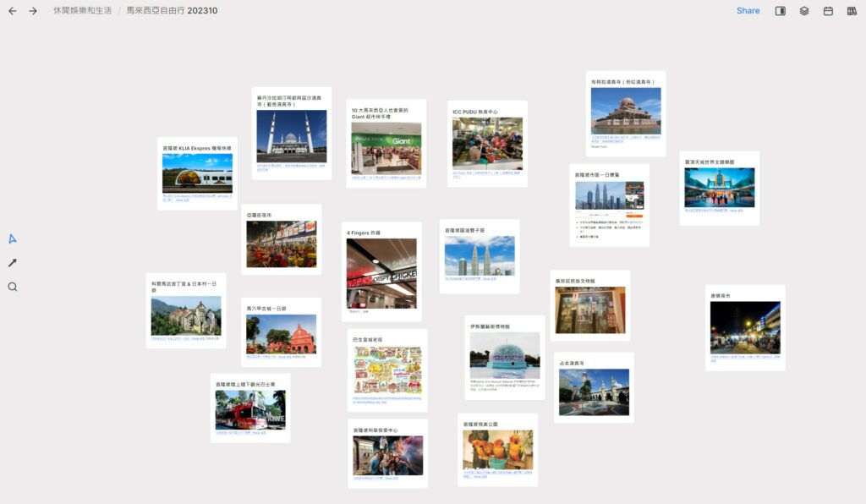Select the arrow connection tool
This screenshot has height=504, width=866.
point(13,263)
